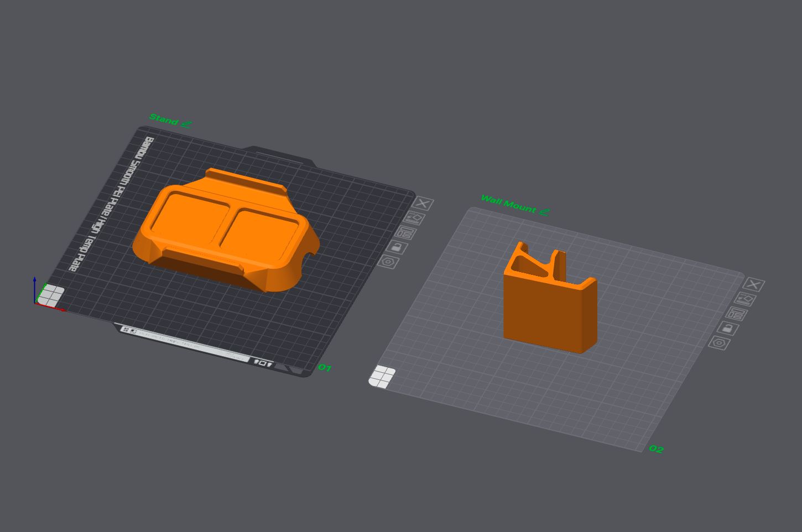The height and width of the screenshot is (532, 802).
Task: Click the green Stand plate name label
Action: [x=164, y=119]
